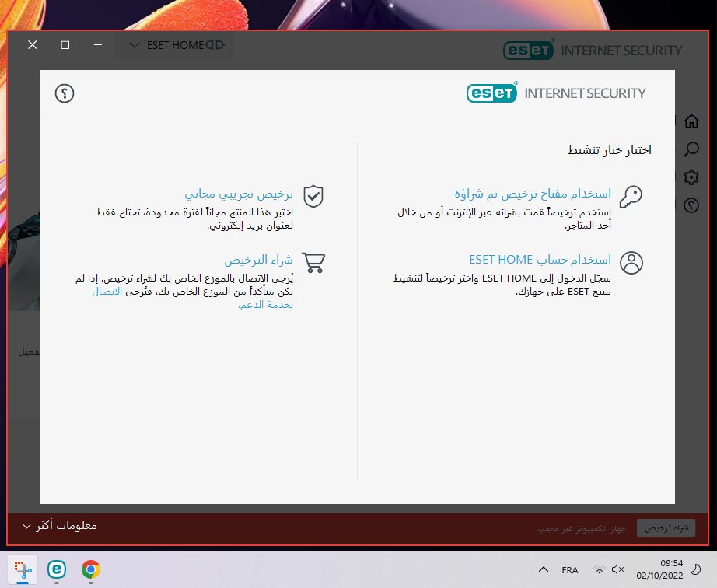
Task: Open the ESET HOME dropdown in title bar
Action: point(173,45)
